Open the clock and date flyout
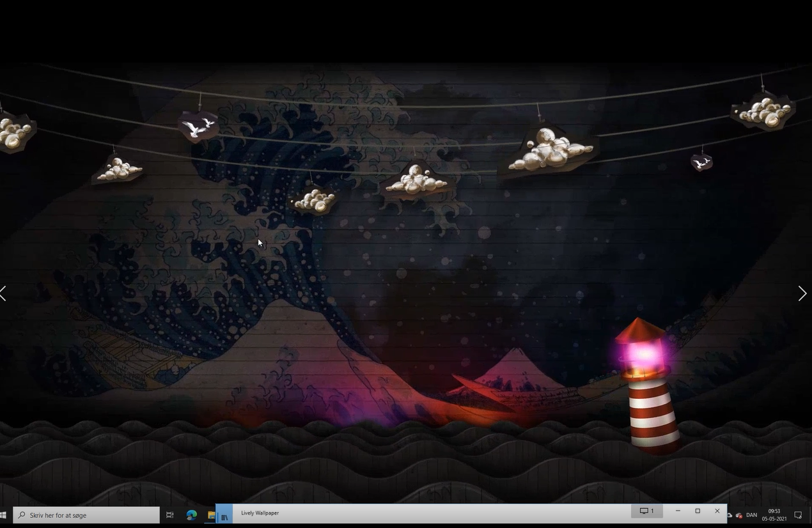The image size is (812, 528). (774, 515)
